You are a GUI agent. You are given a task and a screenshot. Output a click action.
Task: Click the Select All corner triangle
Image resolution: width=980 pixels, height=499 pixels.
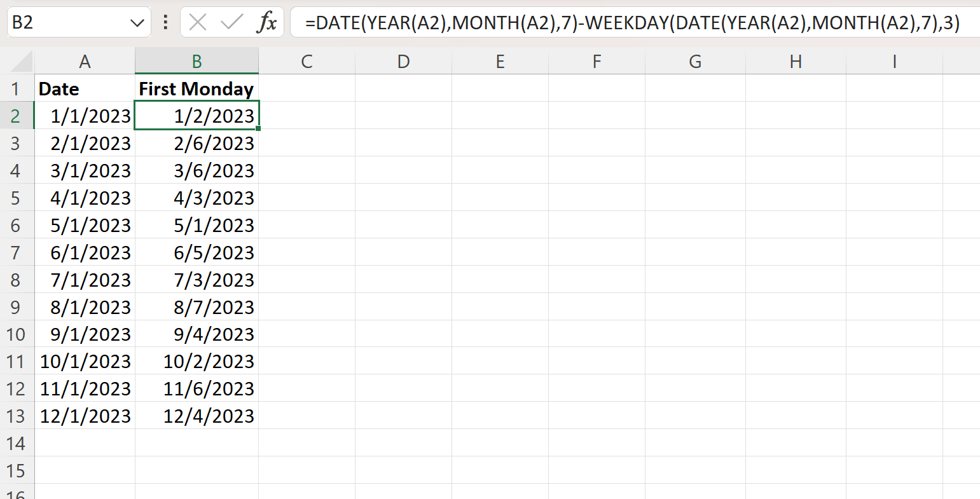pyautogui.click(x=21, y=62)
